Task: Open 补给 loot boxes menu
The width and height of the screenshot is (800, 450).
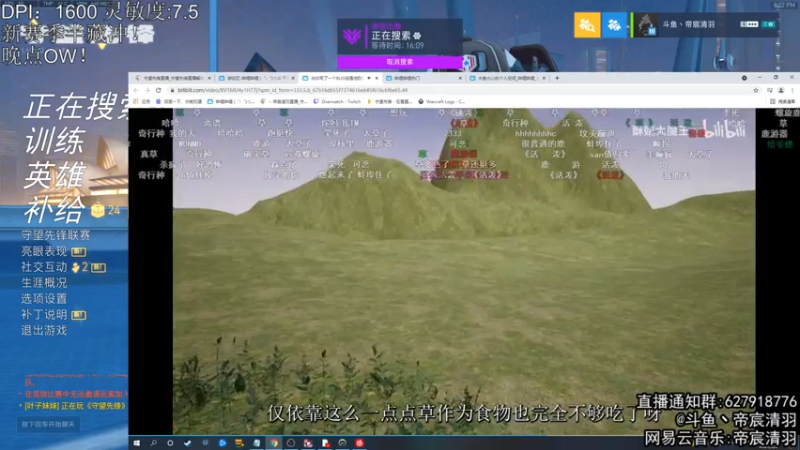Action: tap(55, 209)
